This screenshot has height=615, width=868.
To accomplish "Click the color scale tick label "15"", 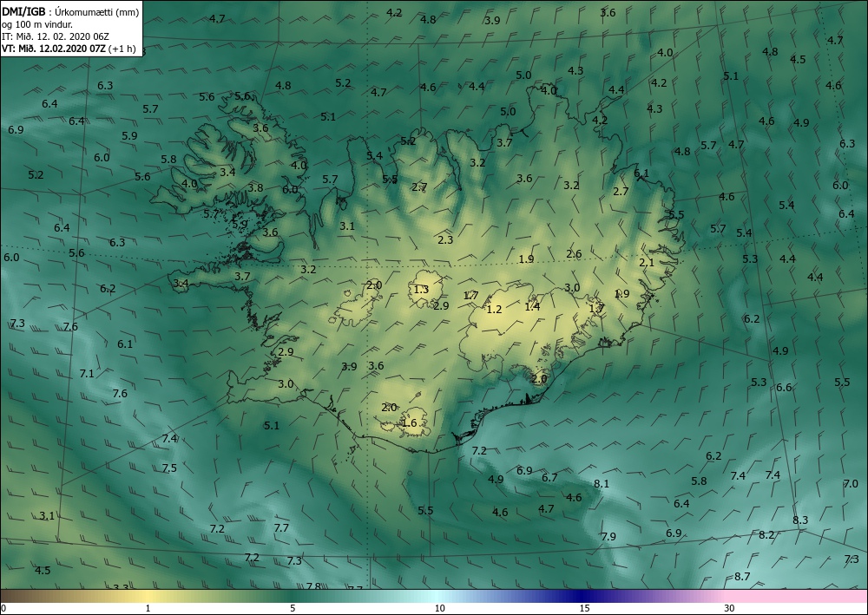I will pos(584,609).
